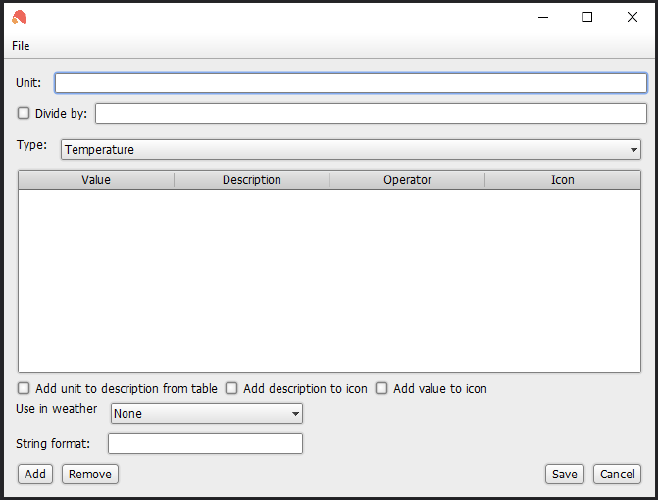Open the Type dropdown showing Temperature

351,149
